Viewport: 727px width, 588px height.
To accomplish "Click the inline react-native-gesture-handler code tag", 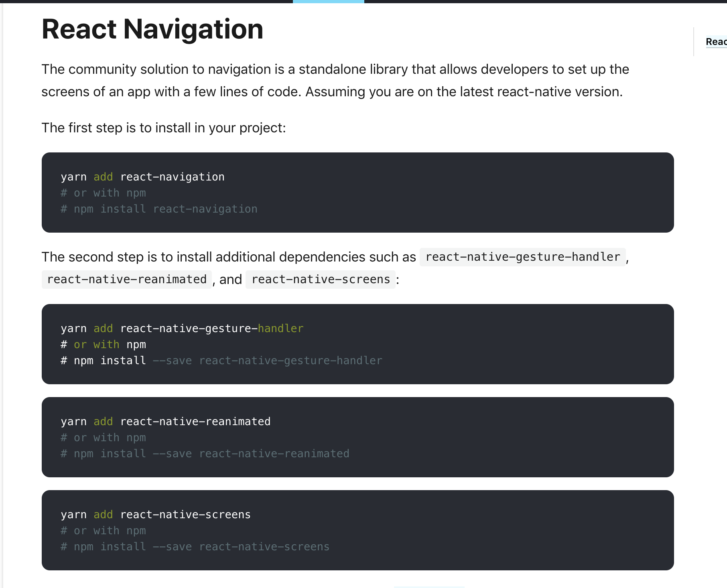I will pos(523,257).
